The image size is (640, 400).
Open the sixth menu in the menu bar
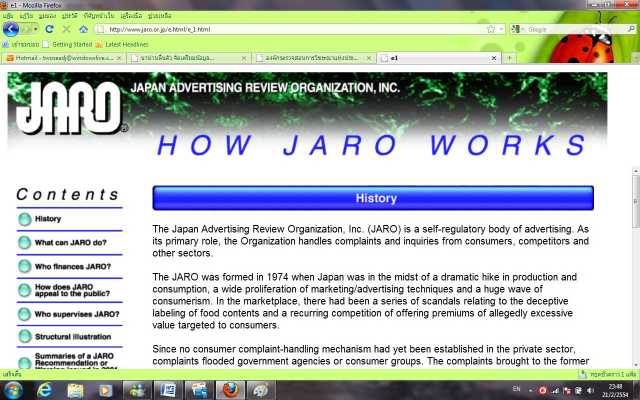tap(131, 16)
